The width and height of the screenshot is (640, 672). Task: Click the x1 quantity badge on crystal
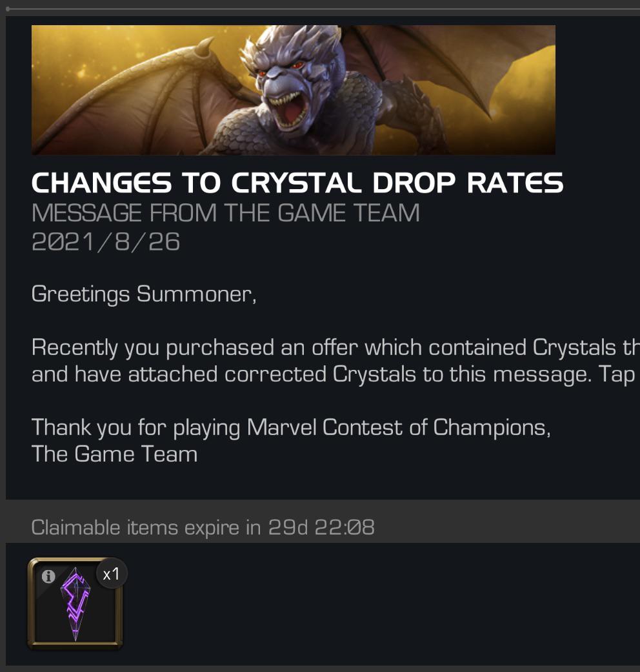pyautogui.click(x=111, y=573)
